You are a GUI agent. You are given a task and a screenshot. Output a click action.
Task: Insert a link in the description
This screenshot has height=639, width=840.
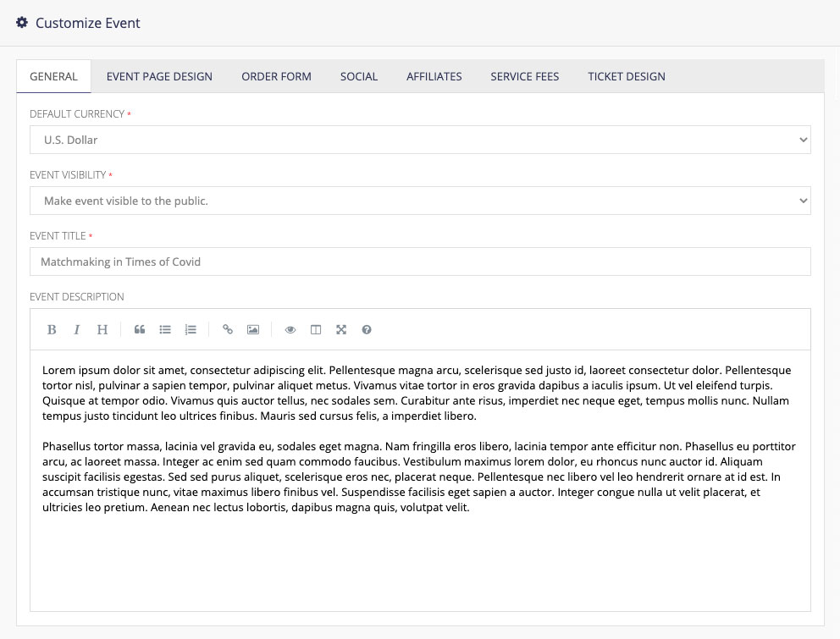[x=228, y=329]
